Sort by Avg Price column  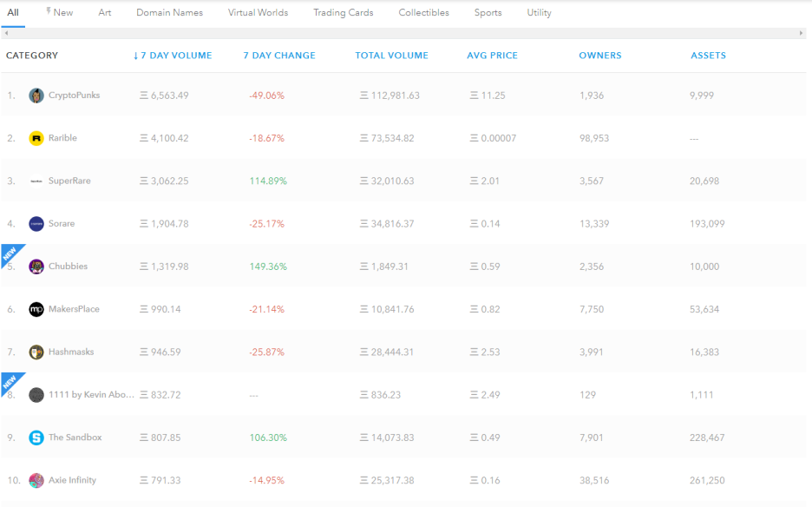(x=492, y=56)
